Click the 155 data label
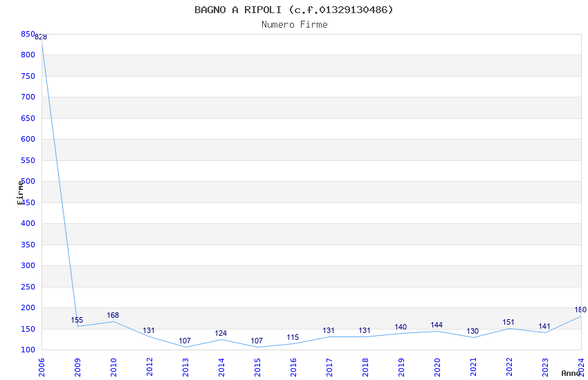 click(77, 320)
